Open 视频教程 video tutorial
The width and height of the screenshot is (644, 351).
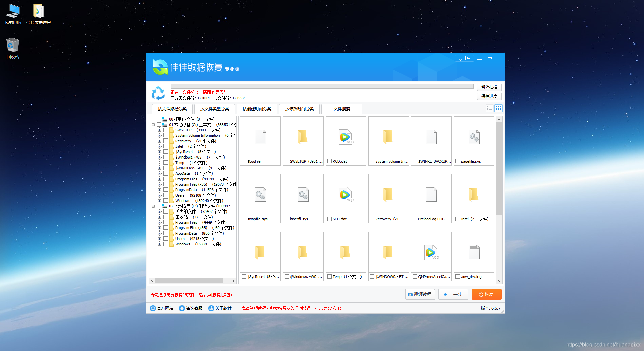(420, 294)
